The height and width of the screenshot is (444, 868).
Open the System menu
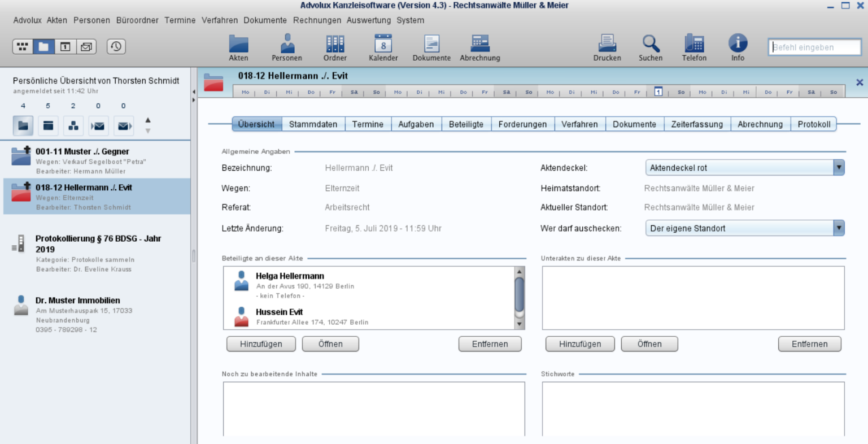[410, 20]
